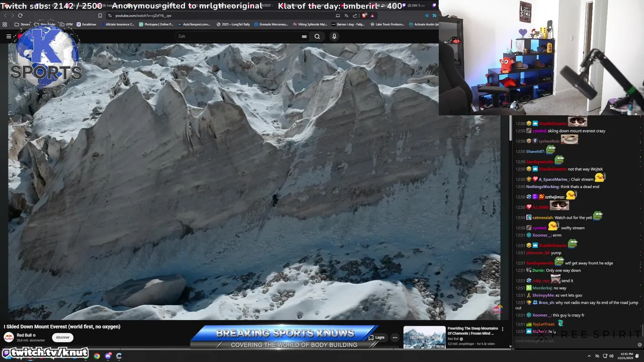This screenshot has height=362, width=644.
Task: Click chat message 'skiing down mount everest crazy'
Action: (x=577, y=131)
